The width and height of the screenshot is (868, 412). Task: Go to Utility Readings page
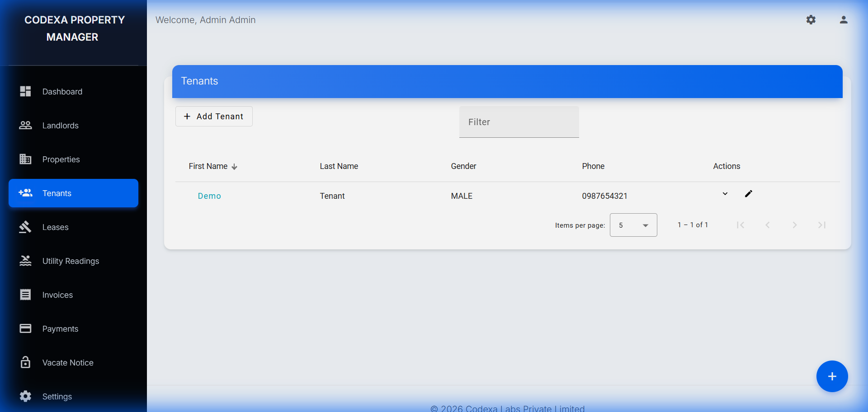(x=71, y=261)
